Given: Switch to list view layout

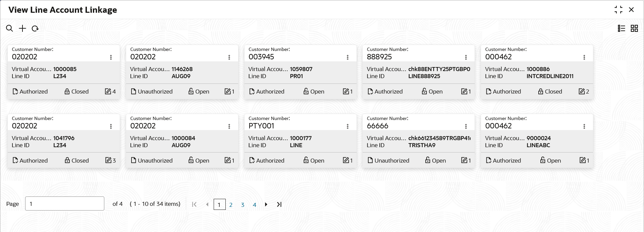Looking at the screenshot, I should (621, 28).
